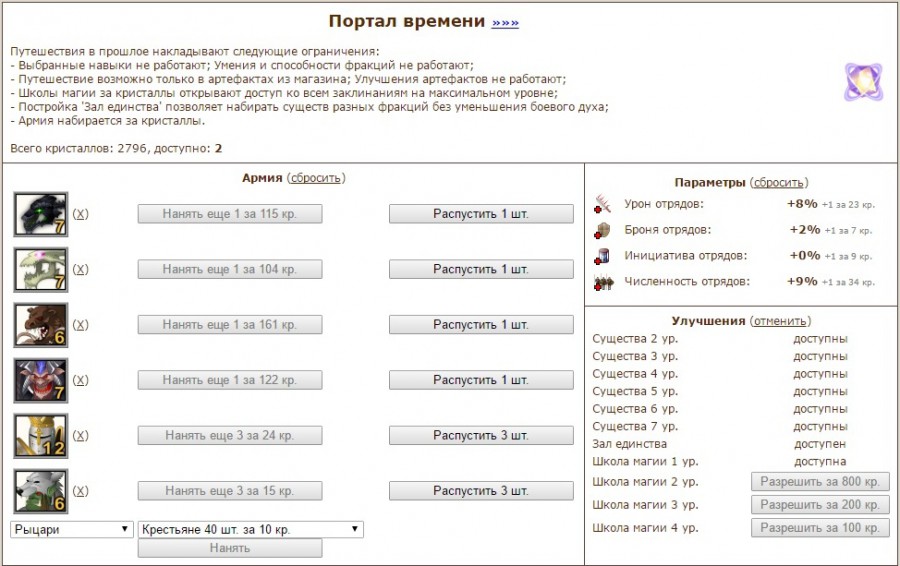Dismiss 1 unit of black dragons

click(x=481, y=214)
